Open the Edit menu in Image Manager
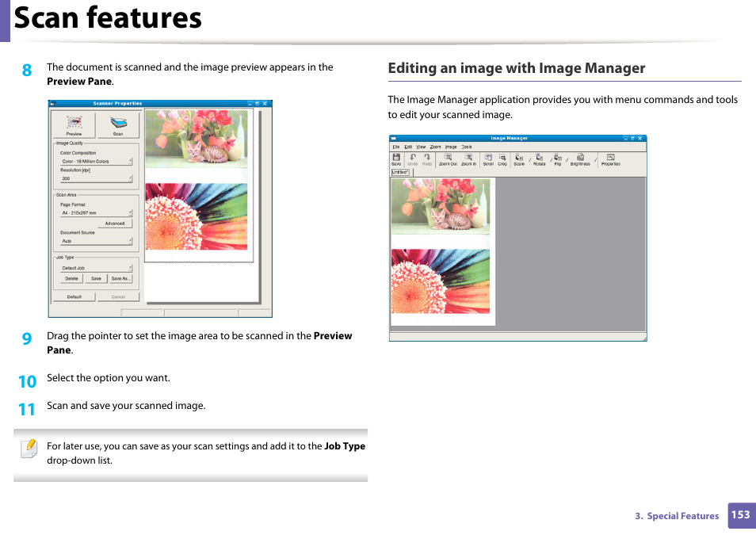The image size is (756, 535). coord(408,147)
